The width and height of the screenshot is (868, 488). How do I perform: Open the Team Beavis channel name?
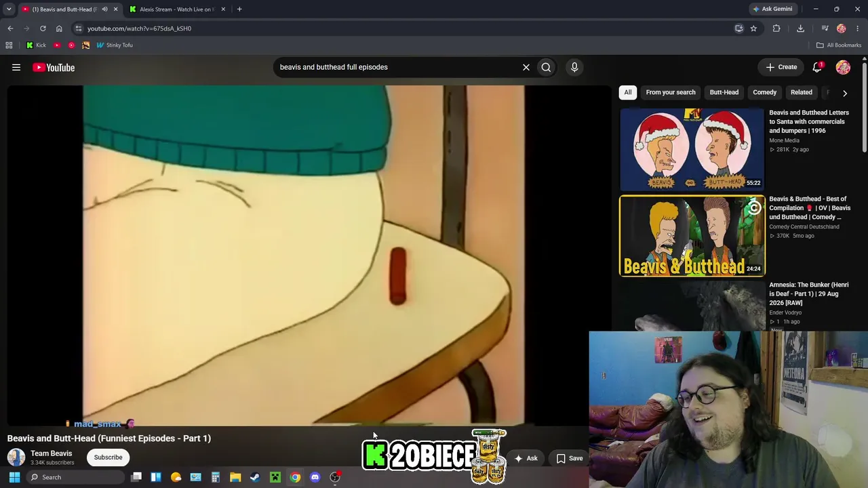(x=51, y=453)
